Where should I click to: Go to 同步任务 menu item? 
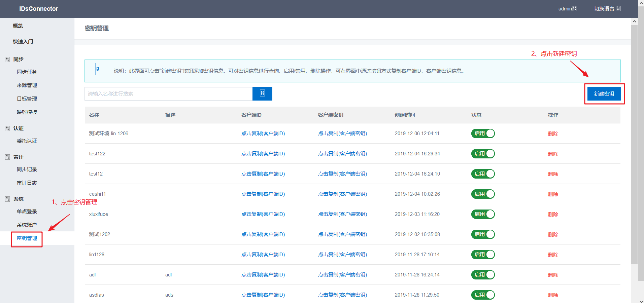pyautogui.click(x=27, y=72)
